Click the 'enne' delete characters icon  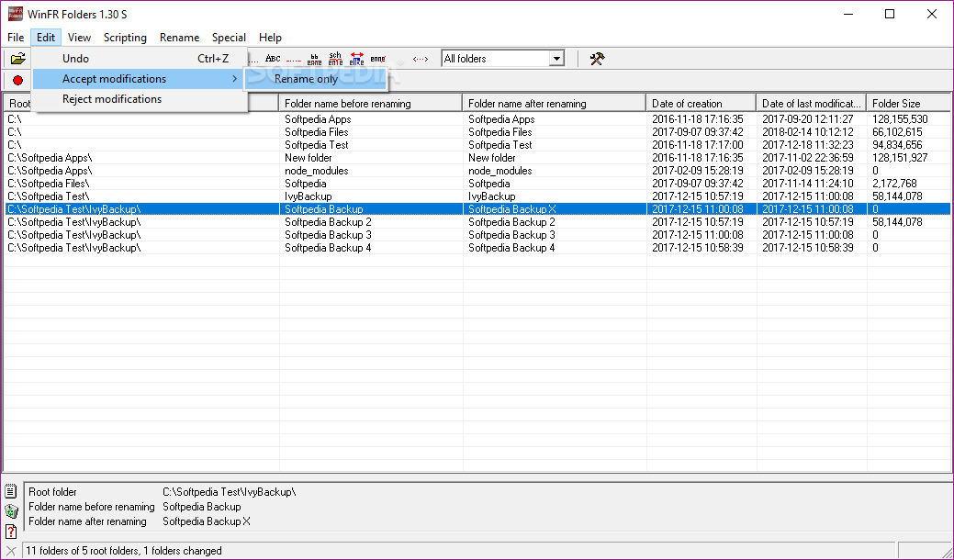point(377,59)
